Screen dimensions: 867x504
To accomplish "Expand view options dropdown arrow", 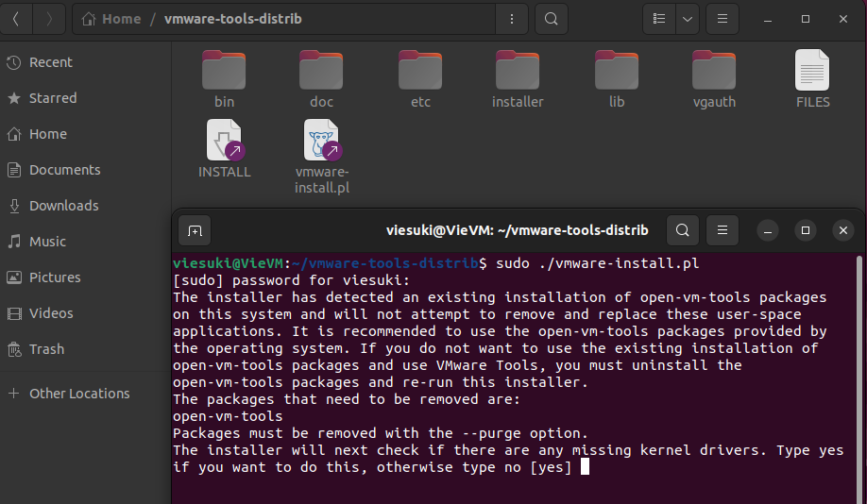I will (x=688, y=19).
